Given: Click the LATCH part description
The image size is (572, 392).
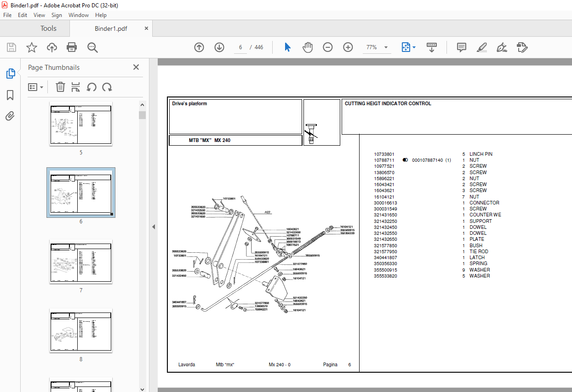Looking at the screenshot, I should coord(477,258).
